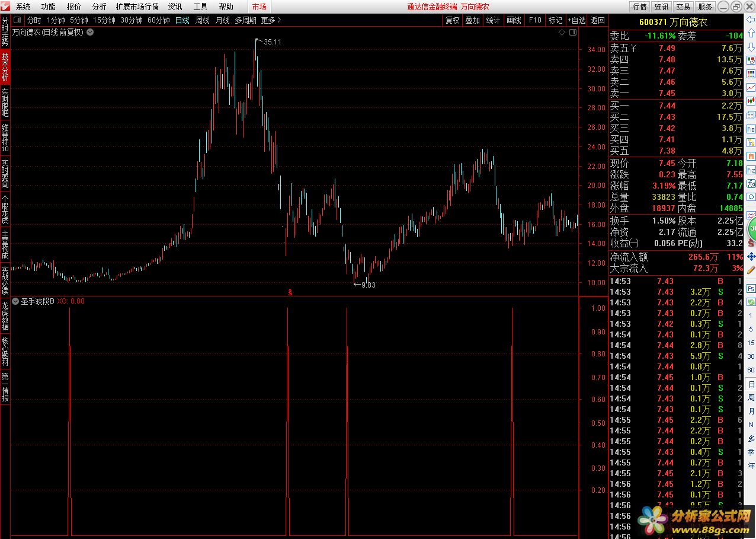Add stock with +自选 button
The width and height of the screenshot is (756, 539).
576,20
